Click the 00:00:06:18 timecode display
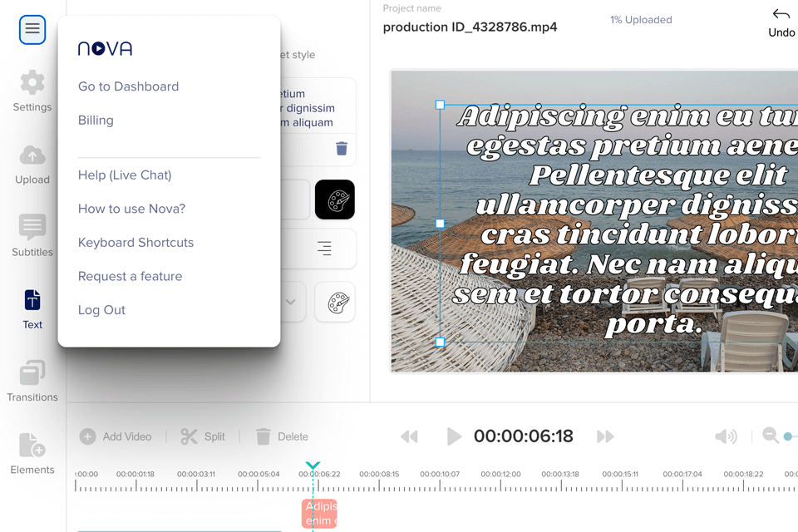The image size is (798, 532). click(x=523, y=436)
